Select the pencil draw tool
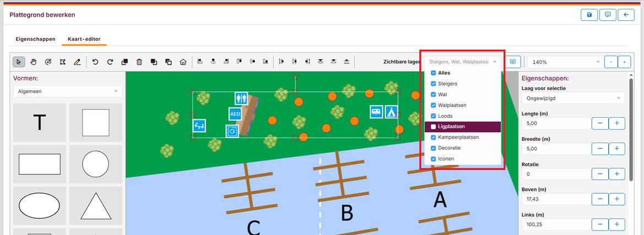Screen dimensions: 644x235 pyautogui.click(x=77, y=62)
